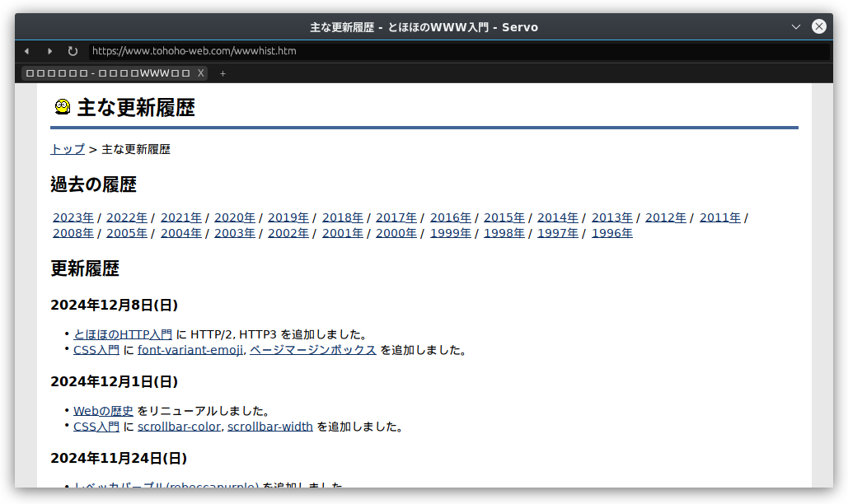Screen dimensions: 848x504
Task: Open the 2003年 history link
Action: 235,233
